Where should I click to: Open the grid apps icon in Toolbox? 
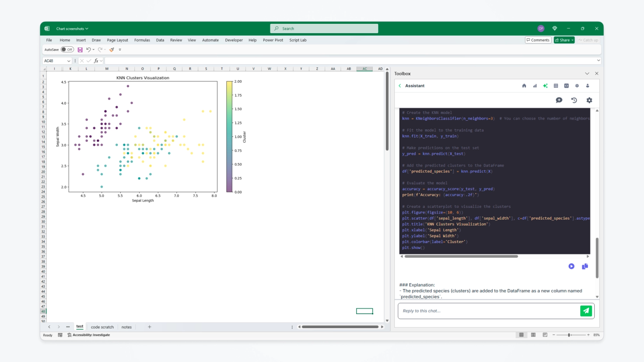[x=556, y=86]
